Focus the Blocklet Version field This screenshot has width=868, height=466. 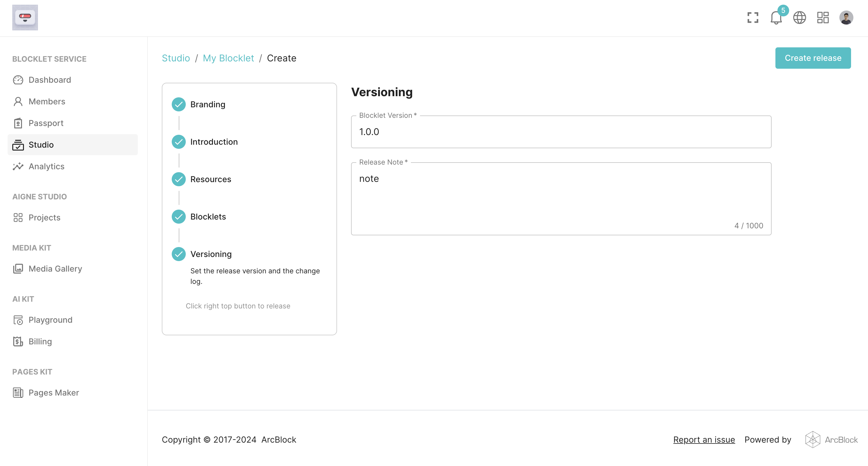[561, 132]
